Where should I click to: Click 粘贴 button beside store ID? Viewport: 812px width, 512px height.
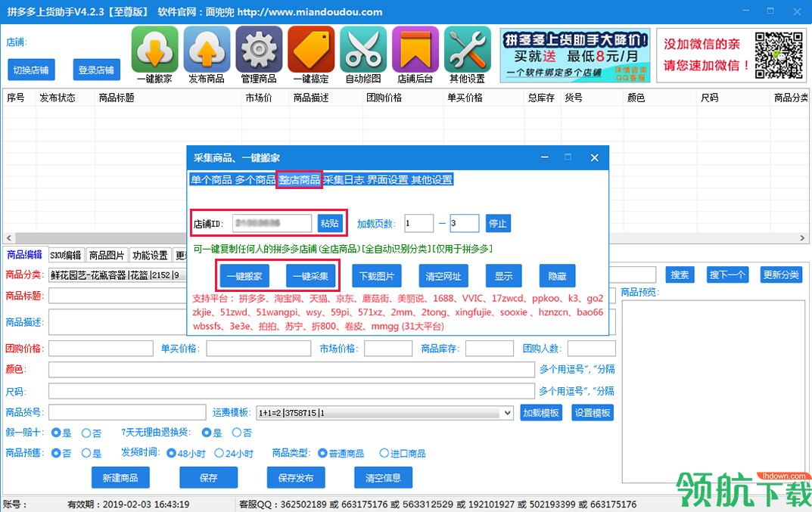[329, 223]
